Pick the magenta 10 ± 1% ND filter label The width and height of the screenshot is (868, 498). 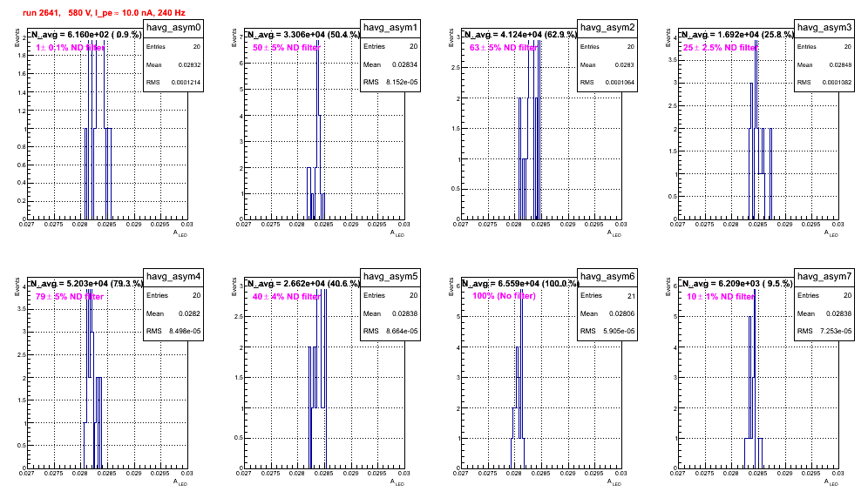pos(720,297)
